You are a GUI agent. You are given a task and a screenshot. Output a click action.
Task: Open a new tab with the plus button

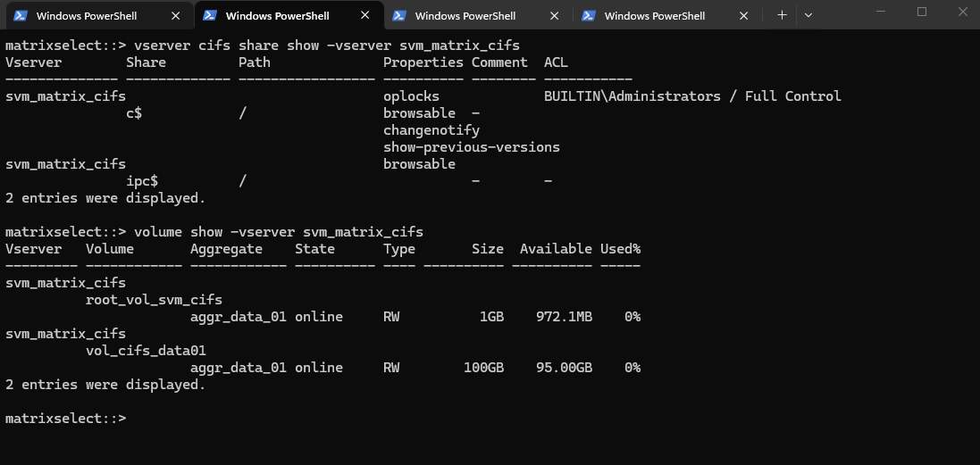pyautogui.click(x=783, y=15)
